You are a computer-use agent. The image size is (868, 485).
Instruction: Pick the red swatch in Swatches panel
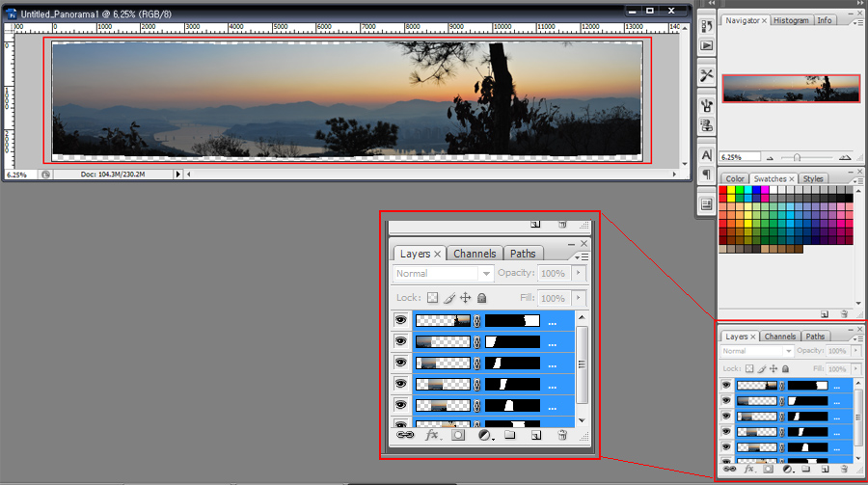(x=724, y=190)
